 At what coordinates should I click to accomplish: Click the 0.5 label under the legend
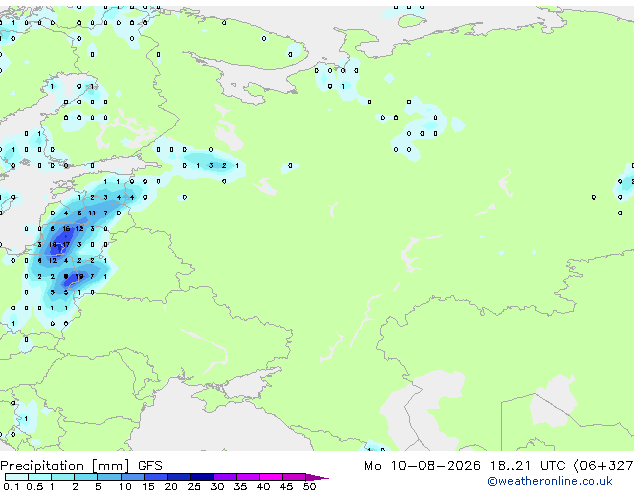tap(34, 486)
